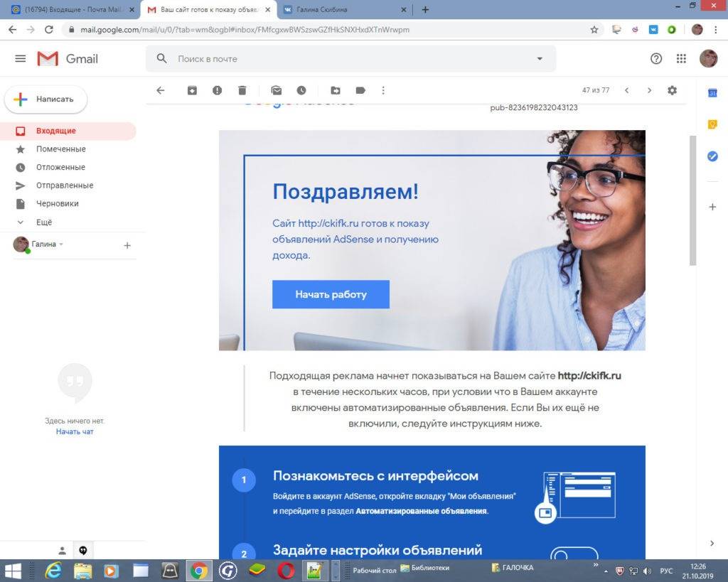Snooze the email with the clock icon
The width and height of the screenshot is (728, 582).
(301, 90)
